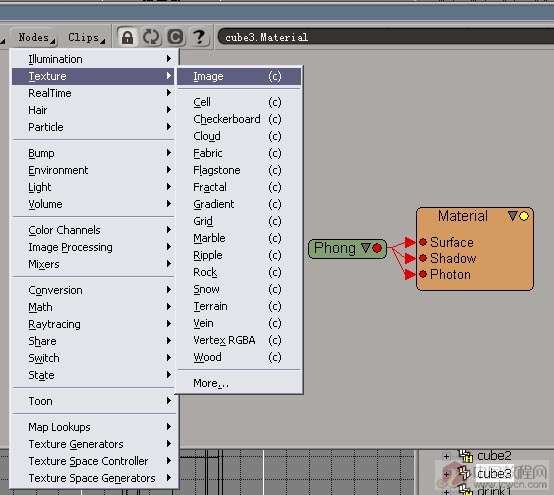Viewport: 554px width, 495px height.
Task: Choose Wood texture node
Action: pos(239,357)
